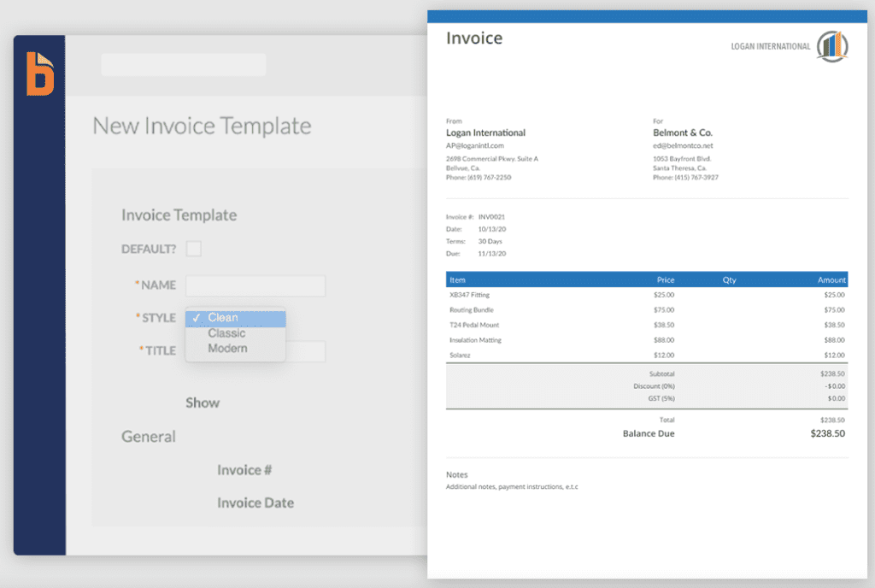Select the Invoice # field option

click(244, 470)
